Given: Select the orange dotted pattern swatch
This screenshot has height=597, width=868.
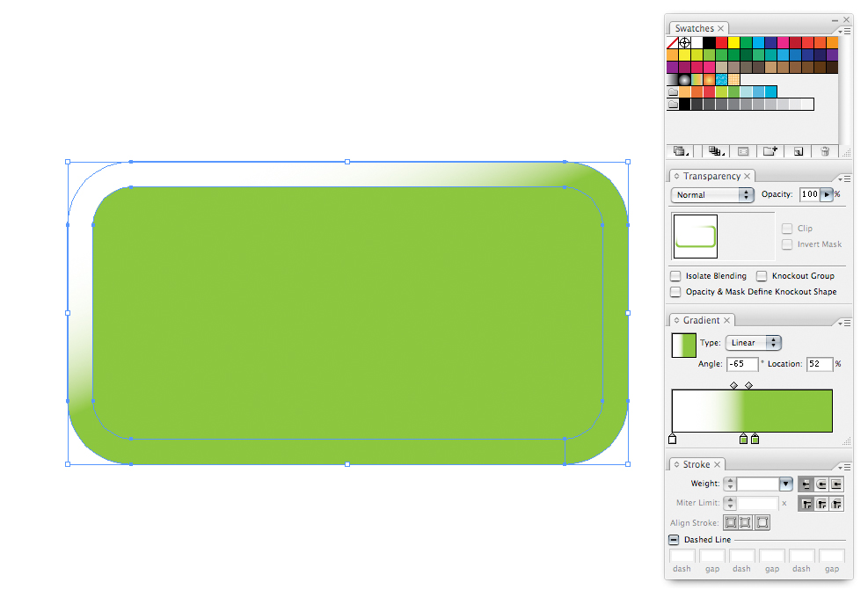Looking at the screenshot, I should (x=734, y=80).
